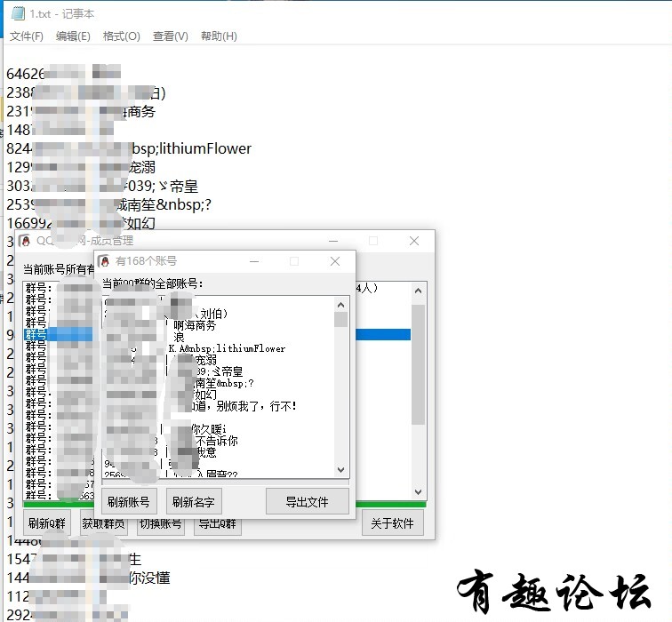Viewport: 672px width, 622px height.
Task: Click the account list scrollbar up arrow
Action: (340, 305)
